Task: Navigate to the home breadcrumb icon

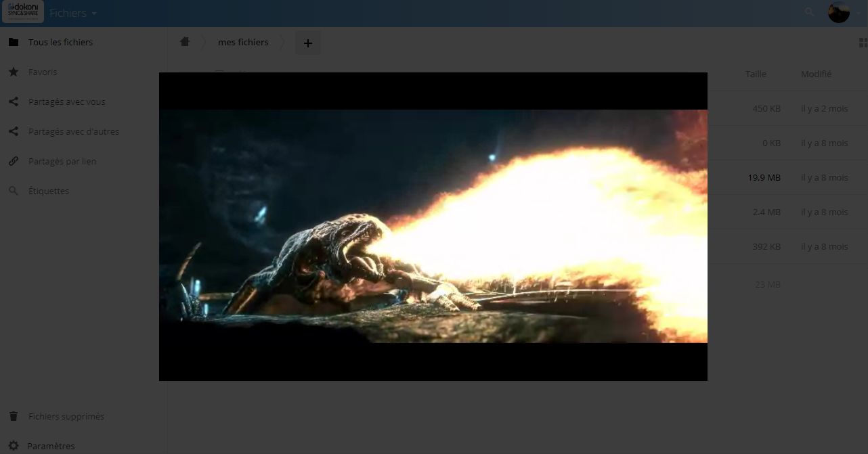Action: coord(185,42)
